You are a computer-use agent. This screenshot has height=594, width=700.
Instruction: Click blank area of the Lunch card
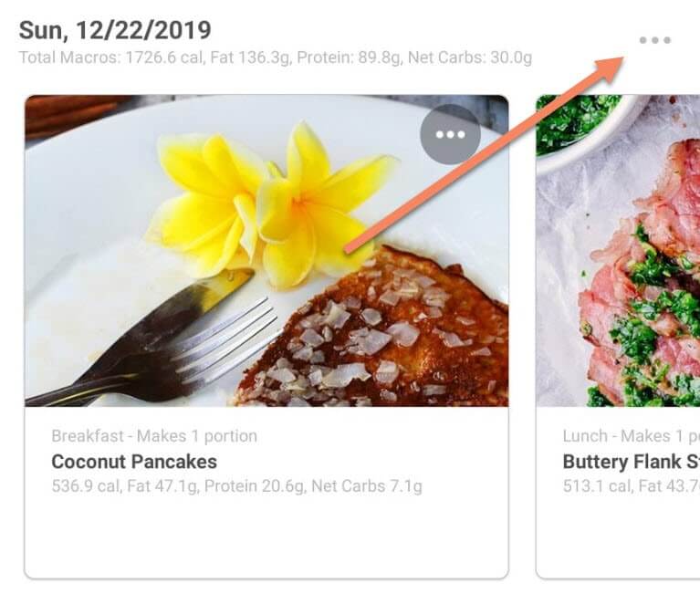(618, 536)
